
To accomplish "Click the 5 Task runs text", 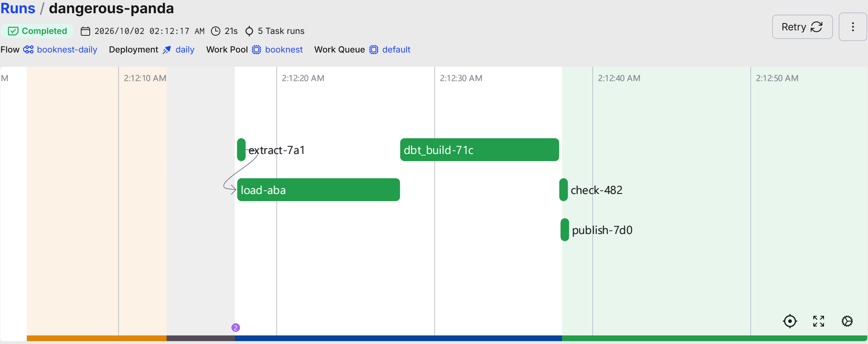I will click(281, 31).
